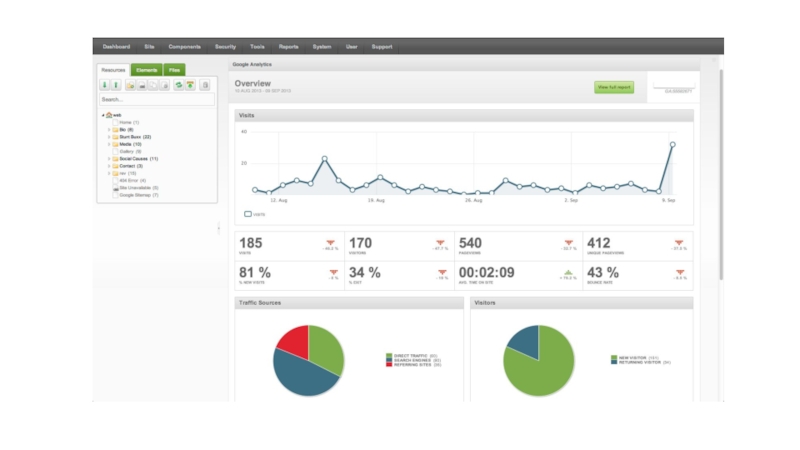Open the Google Sitemap resource
The image size is (800, 450).
[x=134, y=195]
